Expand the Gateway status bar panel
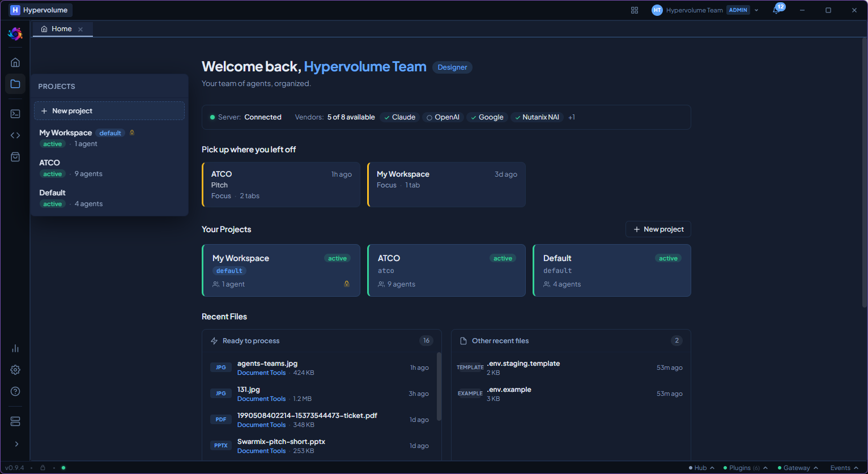The width and height of the screenshot is (868, 474). [x=798, y=468]
